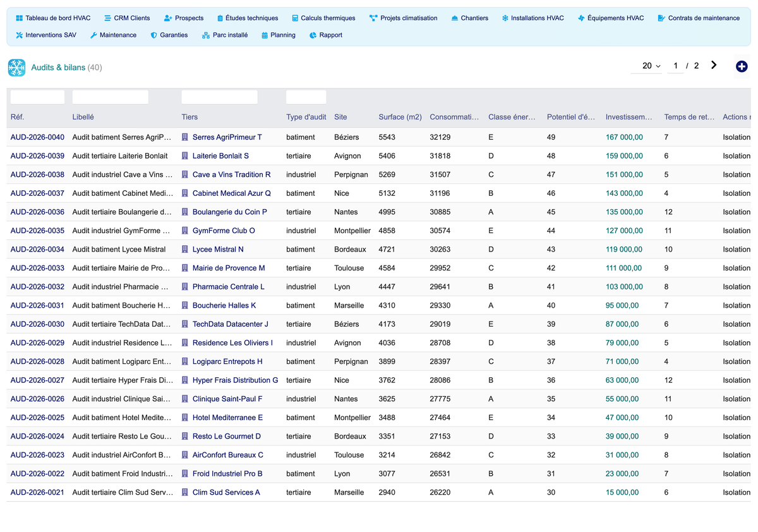
Task: Select label Audit batiment Lycee Mistral
Action: (x=119, y=250)
